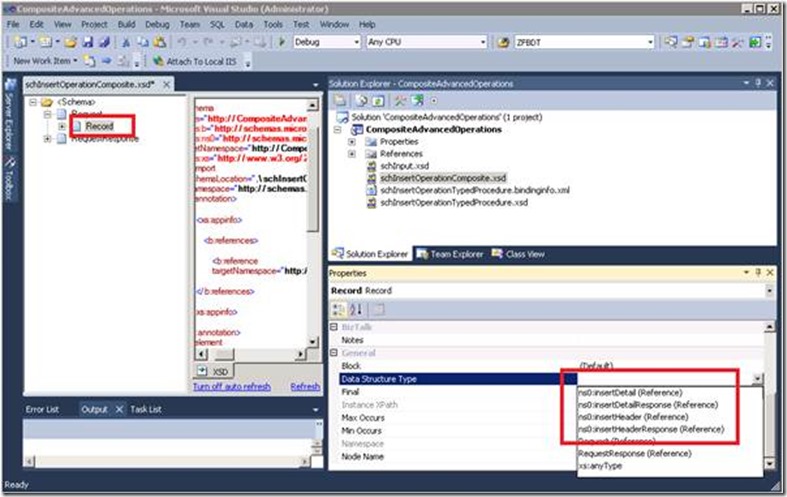Click the XSD view vertical scrollbar
The width and height of the screenshot is (787, 497).
click(x=313, y=223)
